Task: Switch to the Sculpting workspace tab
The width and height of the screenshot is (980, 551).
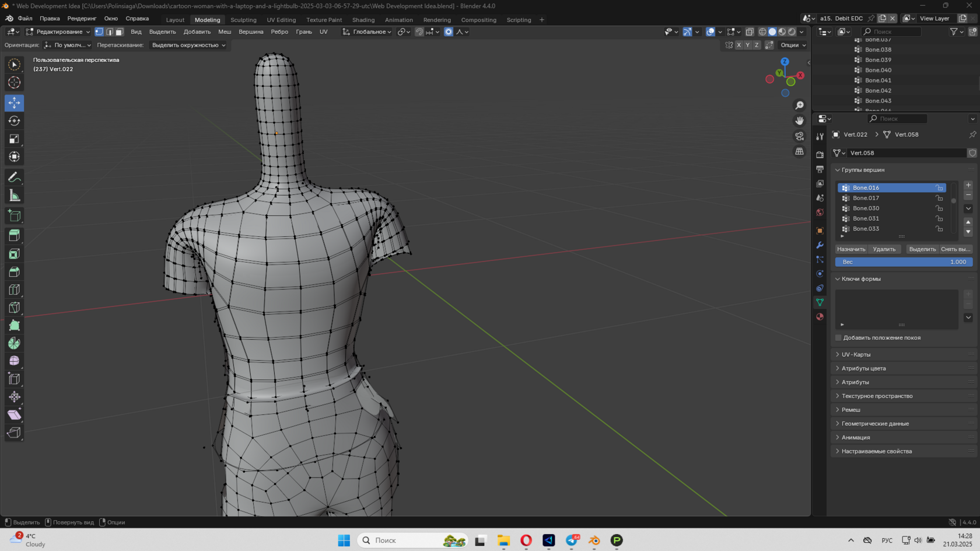Action: click(x=243, y=20)
